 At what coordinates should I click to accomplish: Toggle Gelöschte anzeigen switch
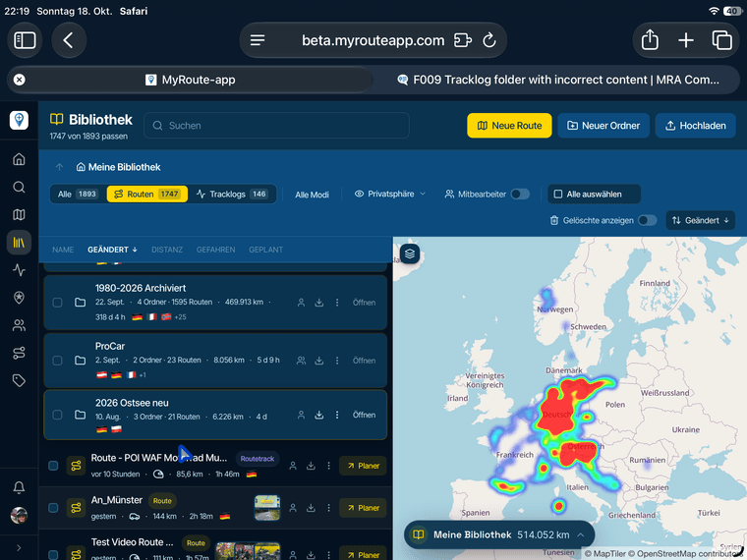click(x=647, y=220)
